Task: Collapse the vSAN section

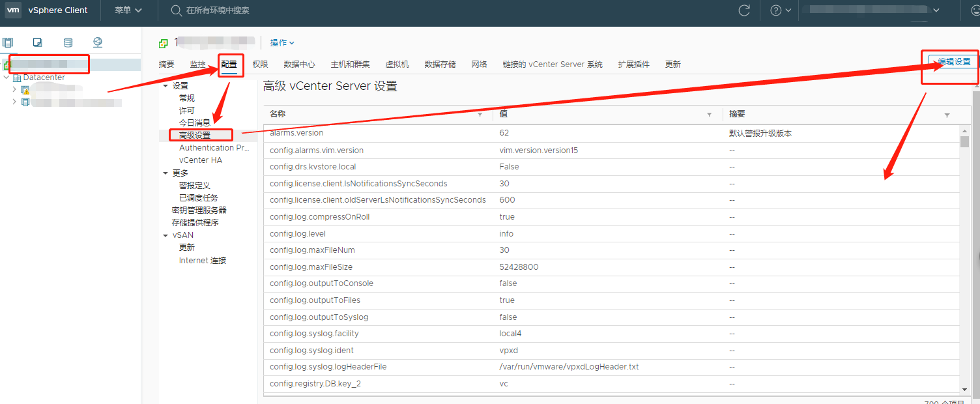Action: pyautogui.click(x=166, y=236)
